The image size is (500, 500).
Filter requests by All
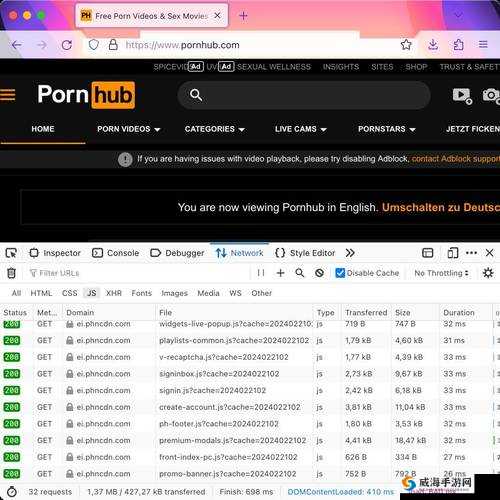pyautogui.click(x=16, y=293)
